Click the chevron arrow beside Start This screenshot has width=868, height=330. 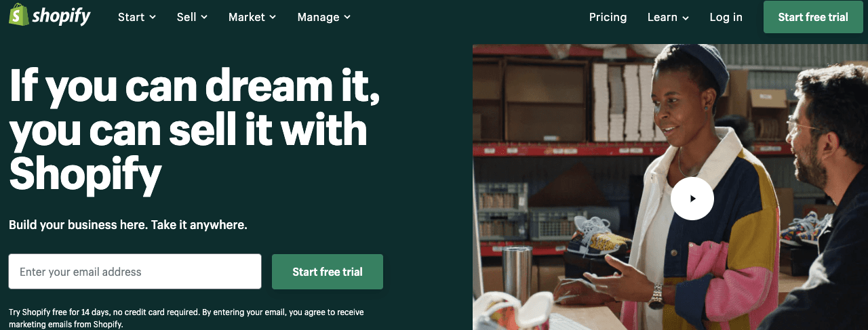pos(153,17)
